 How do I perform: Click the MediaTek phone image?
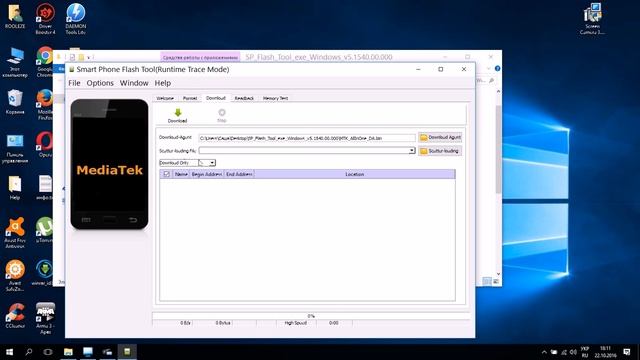point(109,164)
